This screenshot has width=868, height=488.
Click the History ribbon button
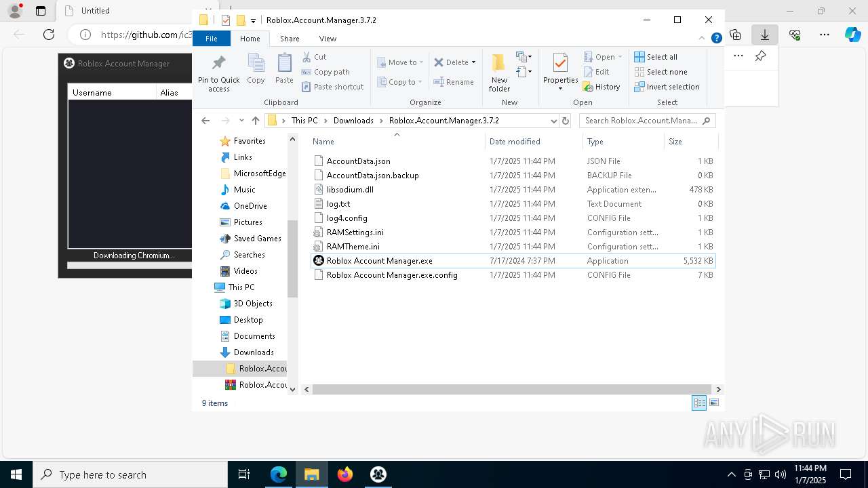tap(601, 87)
